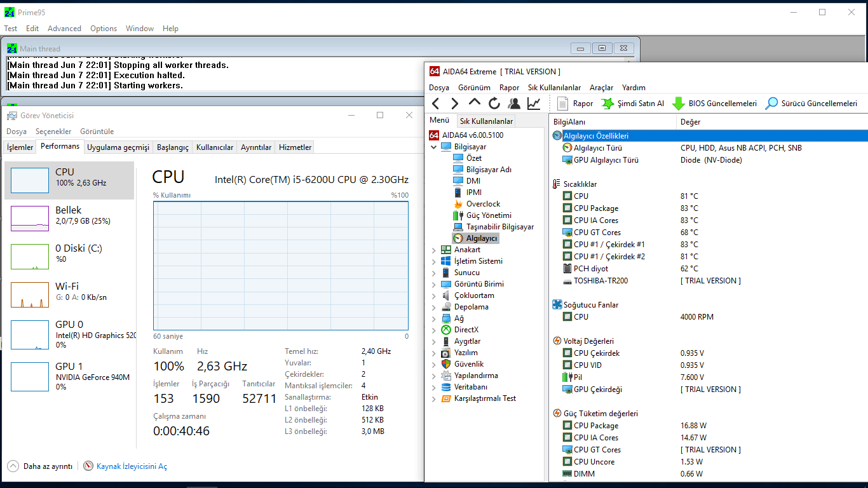
Task: Click the refresh icon in AIDA64 toolbar
Action: (494, 104)
